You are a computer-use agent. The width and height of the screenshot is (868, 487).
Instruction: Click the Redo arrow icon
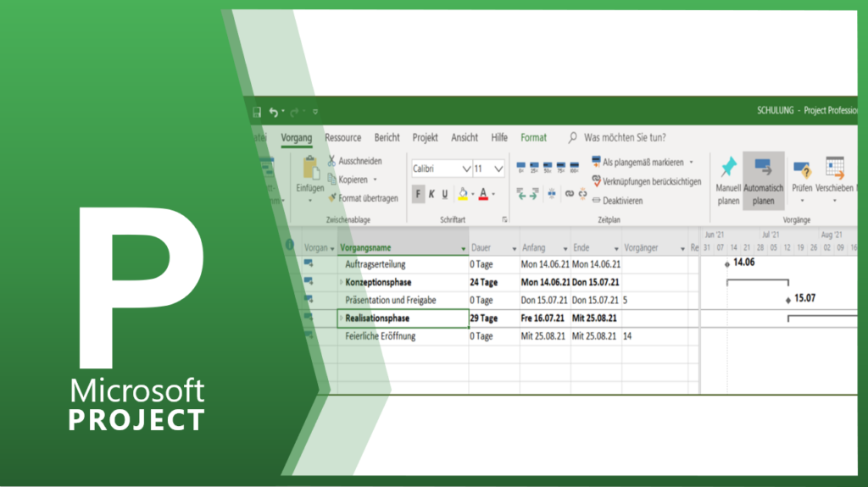tap(295, 113)
